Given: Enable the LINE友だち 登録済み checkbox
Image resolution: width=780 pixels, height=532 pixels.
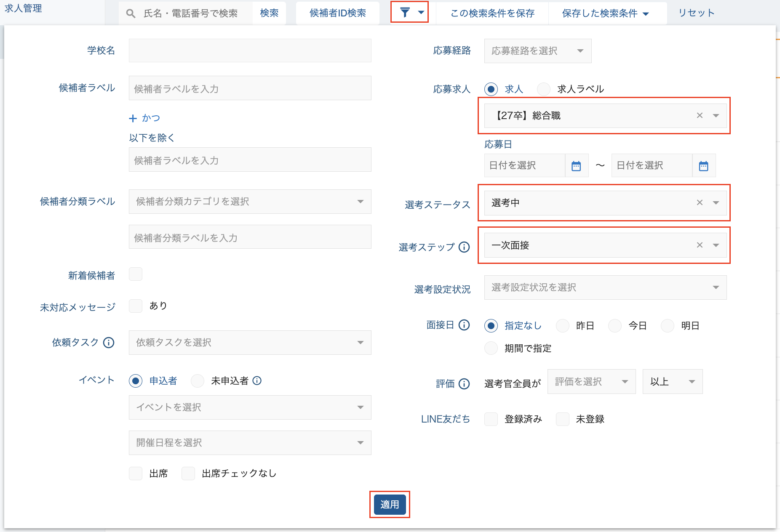Looking at the screenshot, I should [x=491, y=419].
